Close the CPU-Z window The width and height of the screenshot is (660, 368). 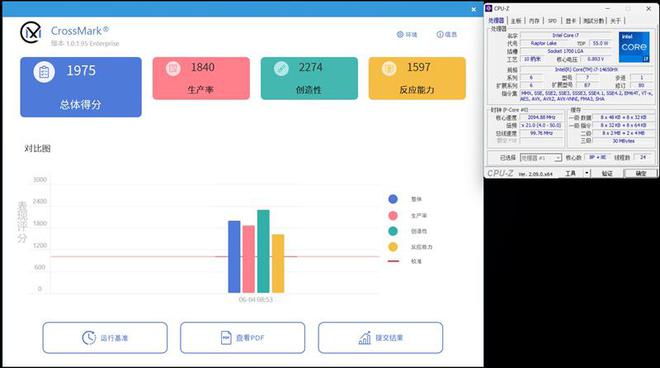point(649,8)
